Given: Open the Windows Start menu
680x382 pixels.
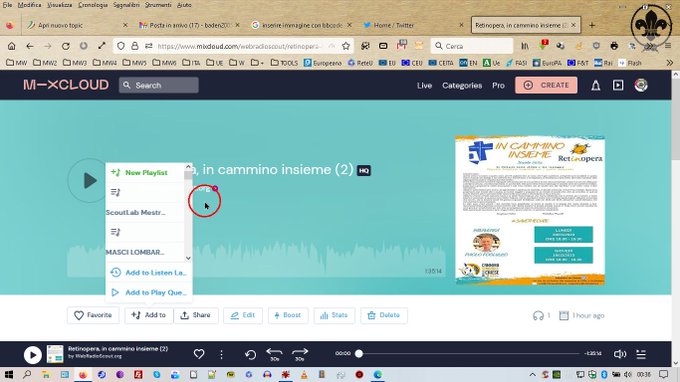Looking at the screenshot, I should [x=9, y=374].
